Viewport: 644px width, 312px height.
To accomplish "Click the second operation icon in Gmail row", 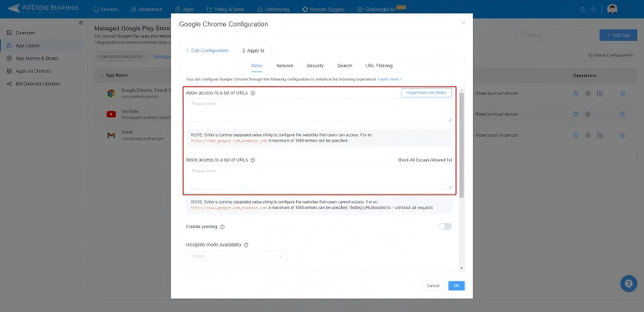I will pos(588,135).
